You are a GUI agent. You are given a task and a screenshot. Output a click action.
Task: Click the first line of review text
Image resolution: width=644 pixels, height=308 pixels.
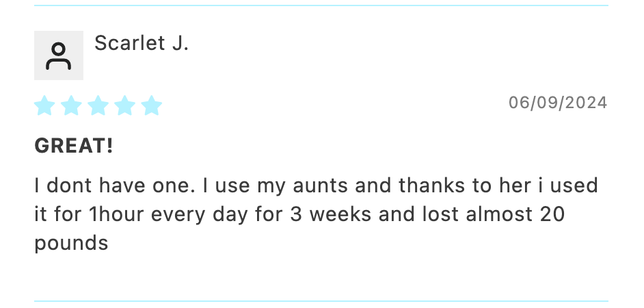(x=316, y=185)
